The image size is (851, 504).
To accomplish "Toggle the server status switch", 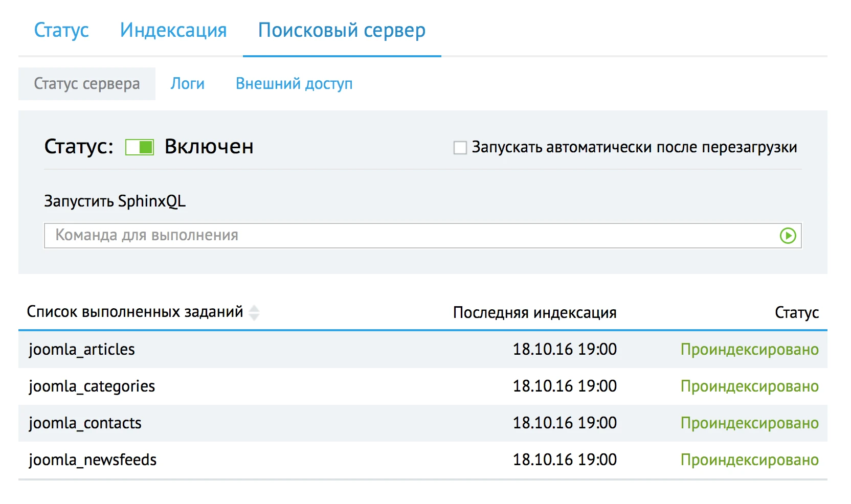I will point(140,147).
